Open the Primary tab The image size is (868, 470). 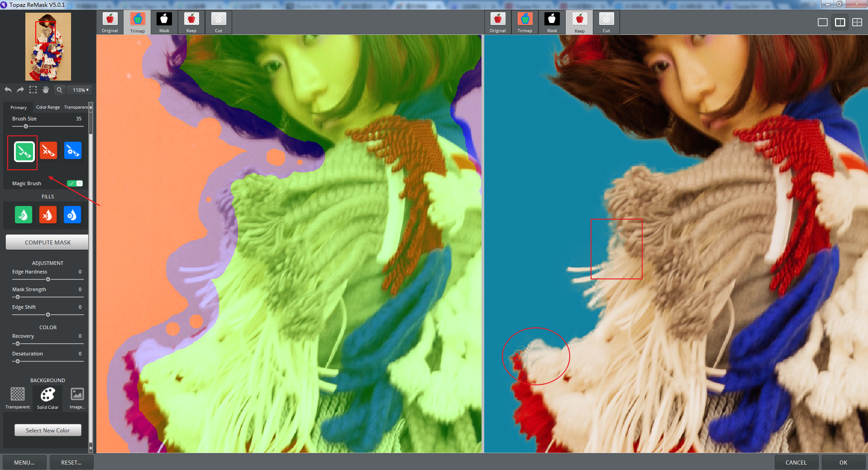tap(19, 107)
